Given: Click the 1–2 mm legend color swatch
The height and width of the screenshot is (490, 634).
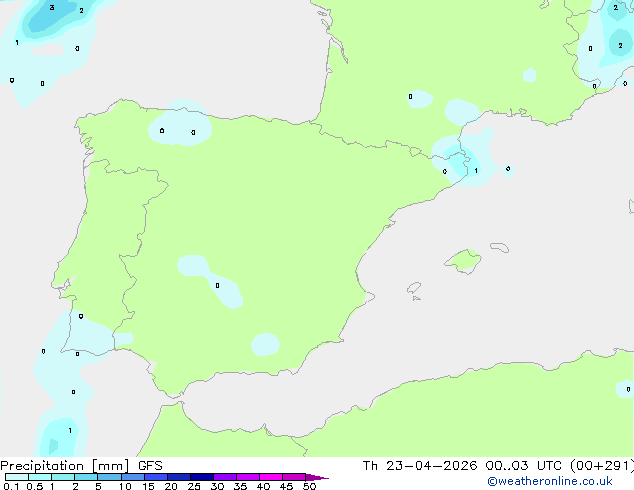Looking at the screenshot, I should (63, 477).
